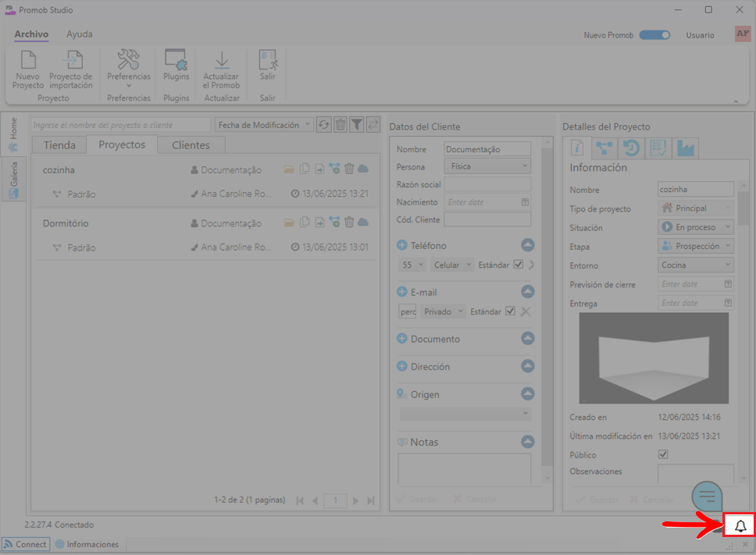Uncheck the Público checkbox

click(663, 454)
